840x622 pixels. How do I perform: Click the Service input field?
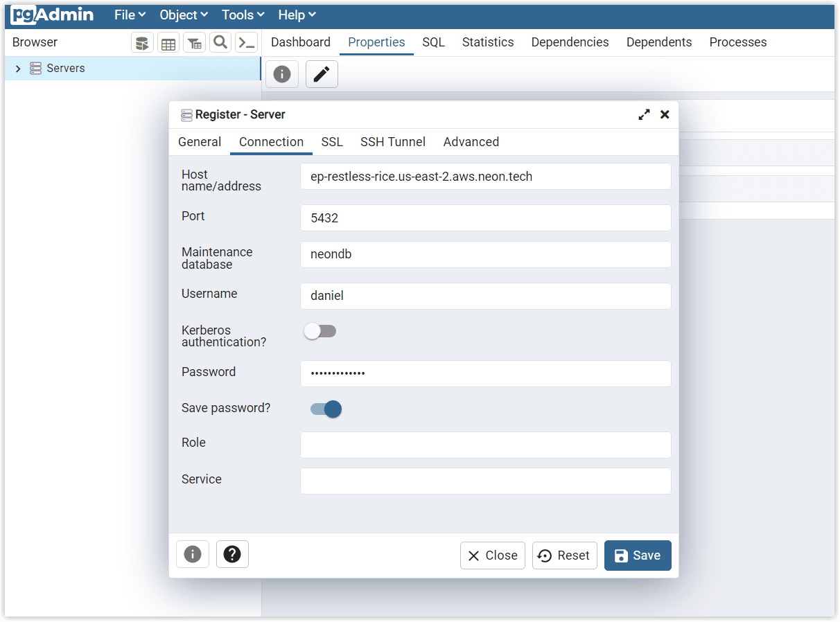(486, 481)
